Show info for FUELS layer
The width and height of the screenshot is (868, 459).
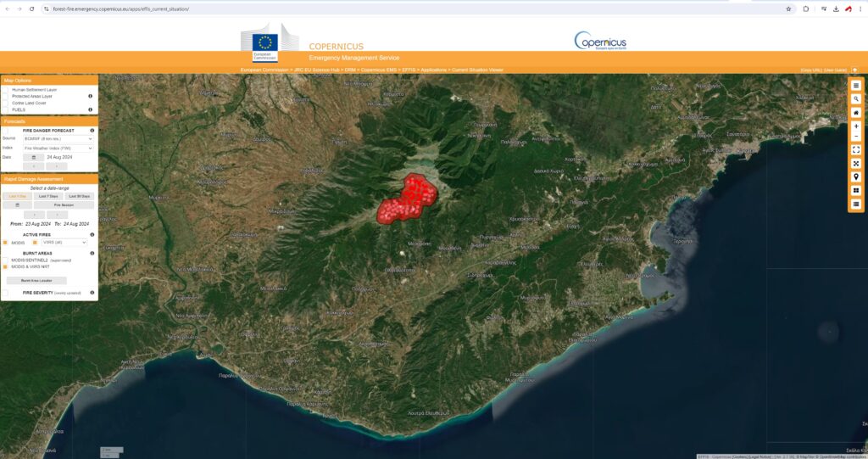pyautogui.click(x=90, y=109)
